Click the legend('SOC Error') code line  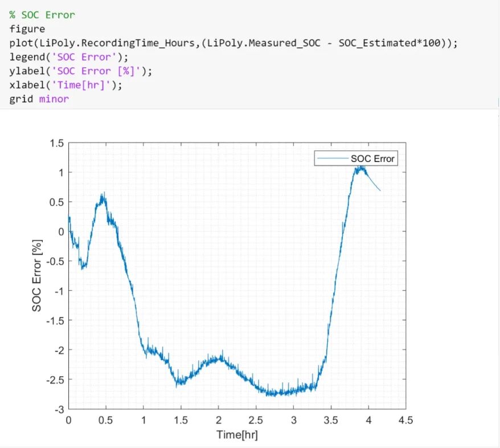(68, 57)
